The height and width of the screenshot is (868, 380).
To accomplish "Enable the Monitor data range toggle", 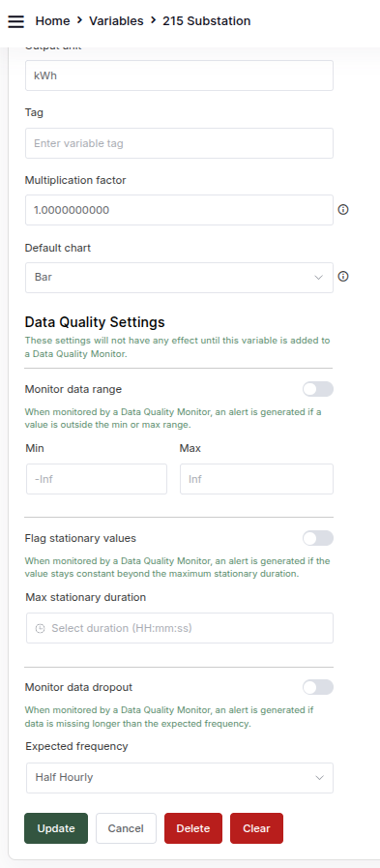I will (318, 389).
